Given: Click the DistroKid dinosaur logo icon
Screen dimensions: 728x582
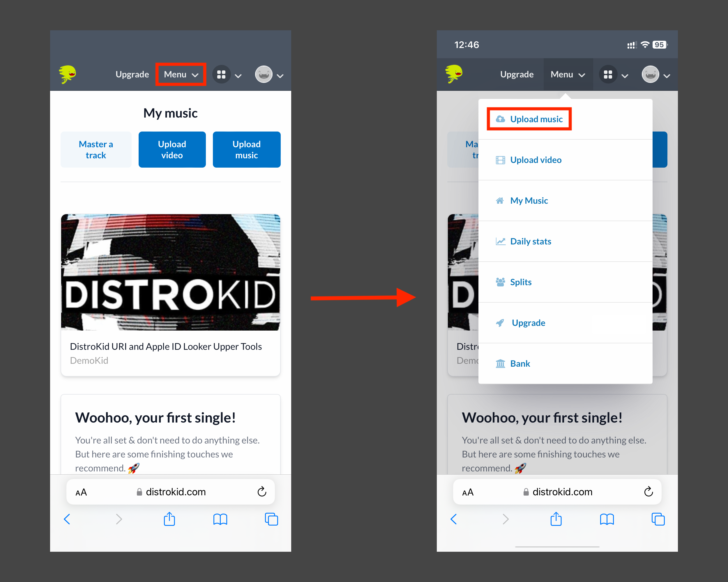Looking at the screenshot, I should [x=67, y=74].
